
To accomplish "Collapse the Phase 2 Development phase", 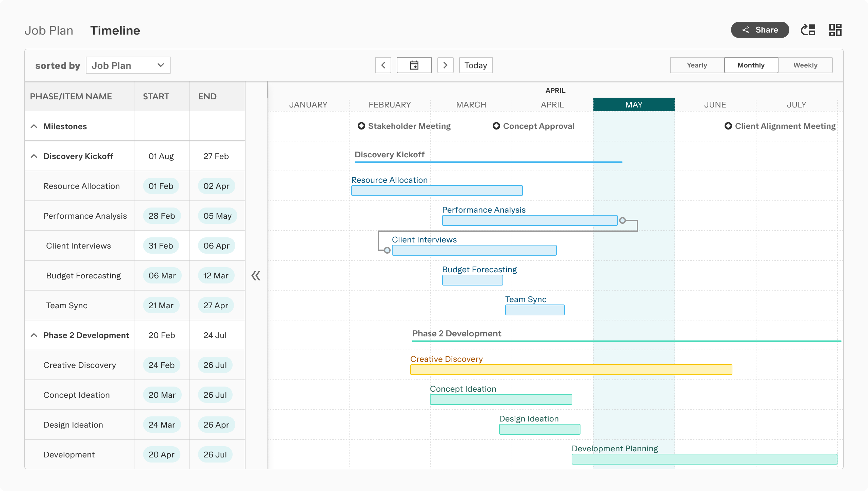I will [34, 335].
